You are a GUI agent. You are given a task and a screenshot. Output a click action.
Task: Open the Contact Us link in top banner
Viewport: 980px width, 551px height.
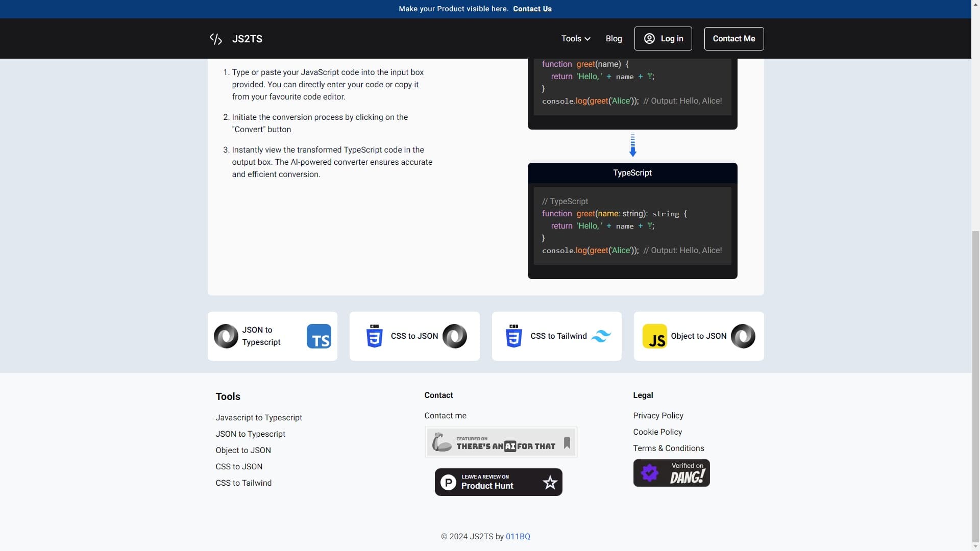pyautogui.click(x=532, y=9)
